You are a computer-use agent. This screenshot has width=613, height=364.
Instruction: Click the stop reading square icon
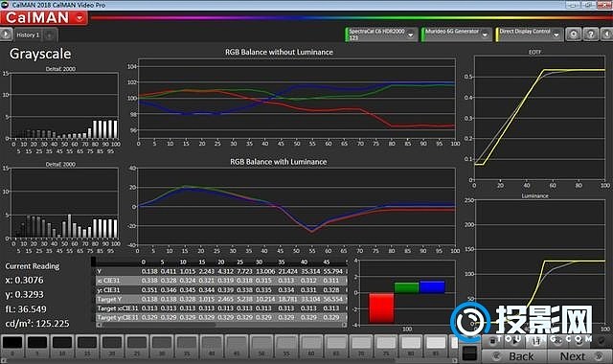(493, 341)
